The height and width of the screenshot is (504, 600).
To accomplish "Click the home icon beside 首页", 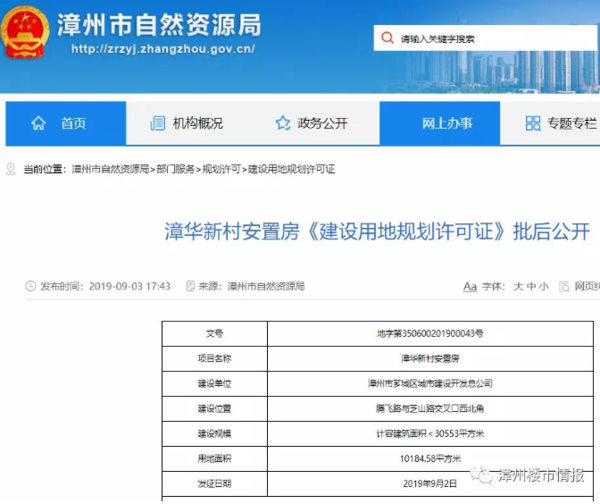I will click(x=38, y=124).
